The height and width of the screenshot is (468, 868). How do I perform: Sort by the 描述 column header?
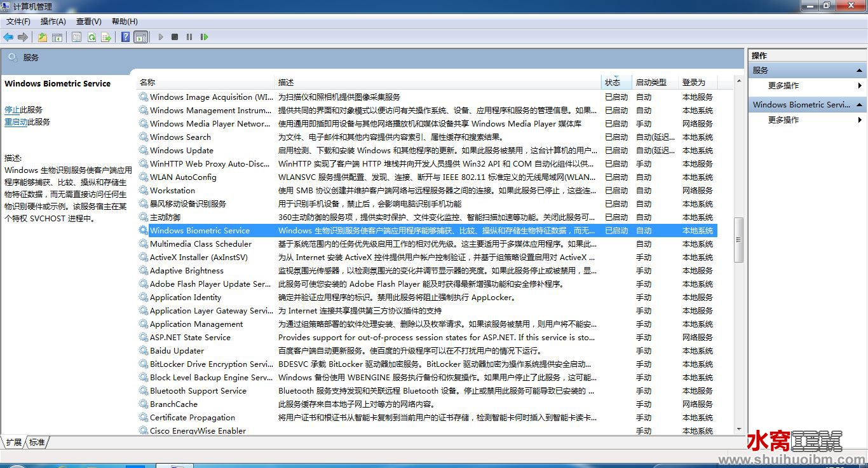click(438, 83)
